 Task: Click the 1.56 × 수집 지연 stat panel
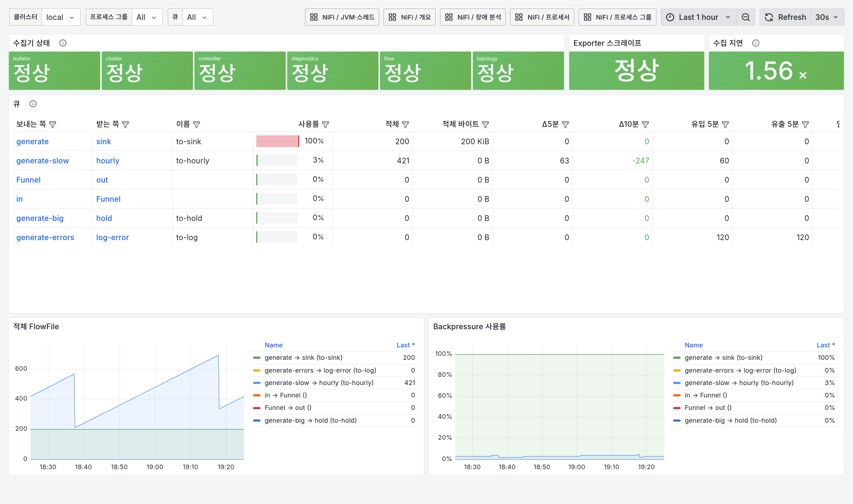point(776,71)
